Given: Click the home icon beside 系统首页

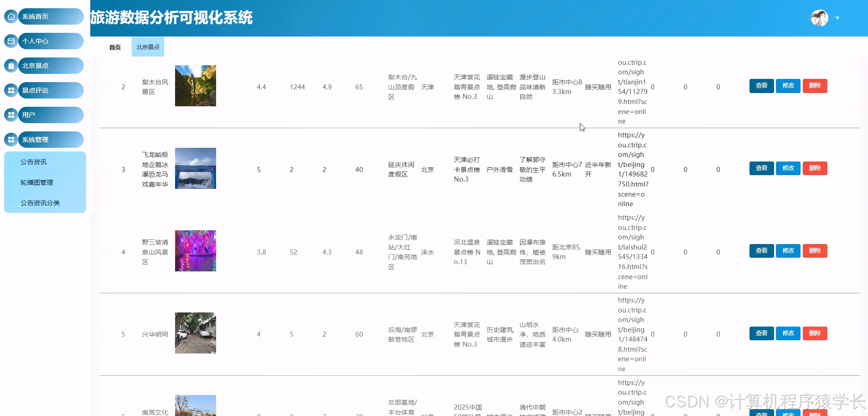Looking at the screenshot, I should tap(11, 16).
